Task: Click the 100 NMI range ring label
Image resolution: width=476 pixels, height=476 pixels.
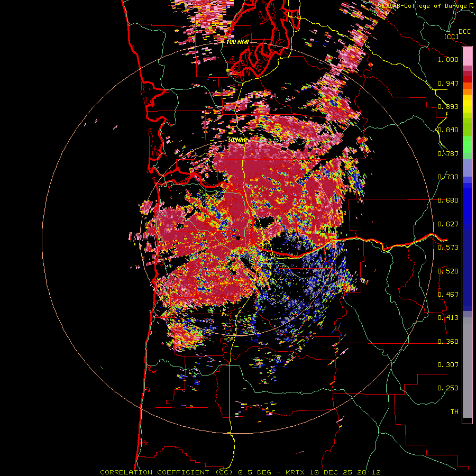Action: pos(237,42)
